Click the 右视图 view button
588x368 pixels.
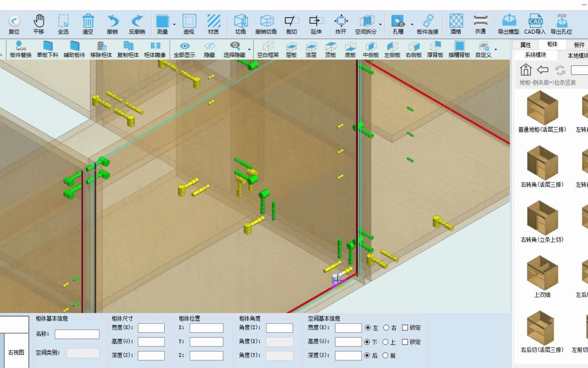(16, 352)
